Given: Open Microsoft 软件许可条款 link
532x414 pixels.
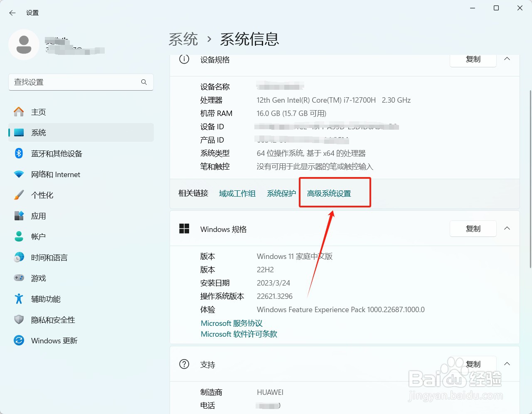Looking at the screenshot, I should click(239, 334).
